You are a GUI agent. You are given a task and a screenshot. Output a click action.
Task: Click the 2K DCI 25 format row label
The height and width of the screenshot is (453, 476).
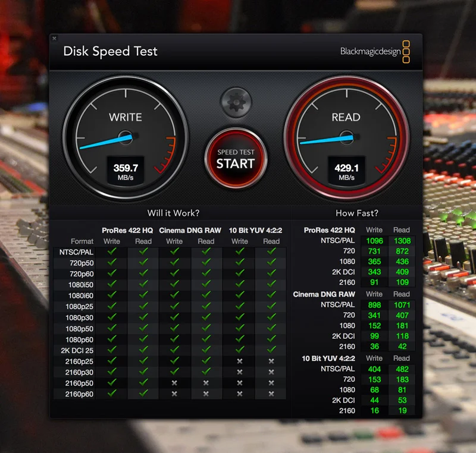click(x=77, y=351)
